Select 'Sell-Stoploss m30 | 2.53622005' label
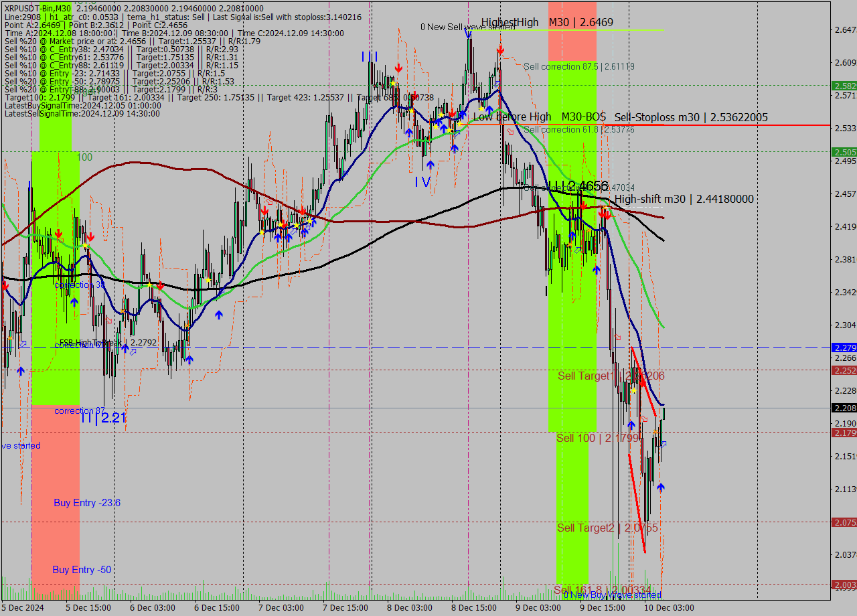The height and width of the screenshot is (616, 857). point(691,118)
